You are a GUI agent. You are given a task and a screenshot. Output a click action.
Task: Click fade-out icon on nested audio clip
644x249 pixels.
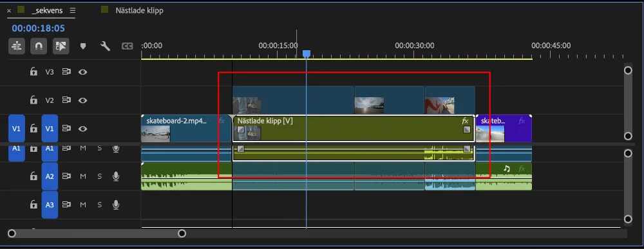466,149
